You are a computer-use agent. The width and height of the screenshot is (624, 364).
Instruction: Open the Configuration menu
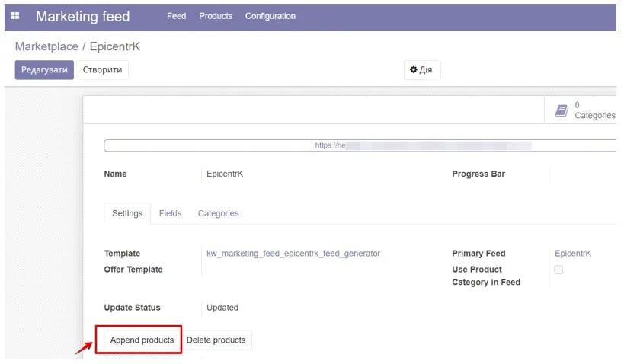click(270, 16)
